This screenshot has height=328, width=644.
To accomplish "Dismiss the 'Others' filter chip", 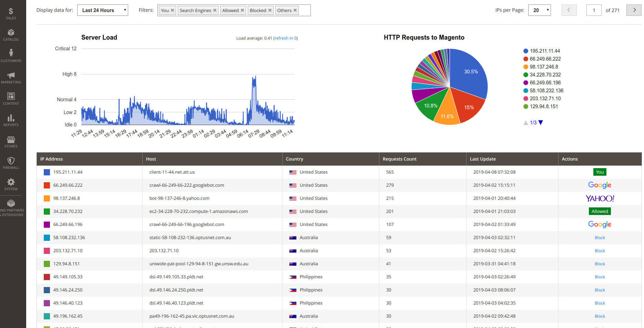I will (295, 10).
